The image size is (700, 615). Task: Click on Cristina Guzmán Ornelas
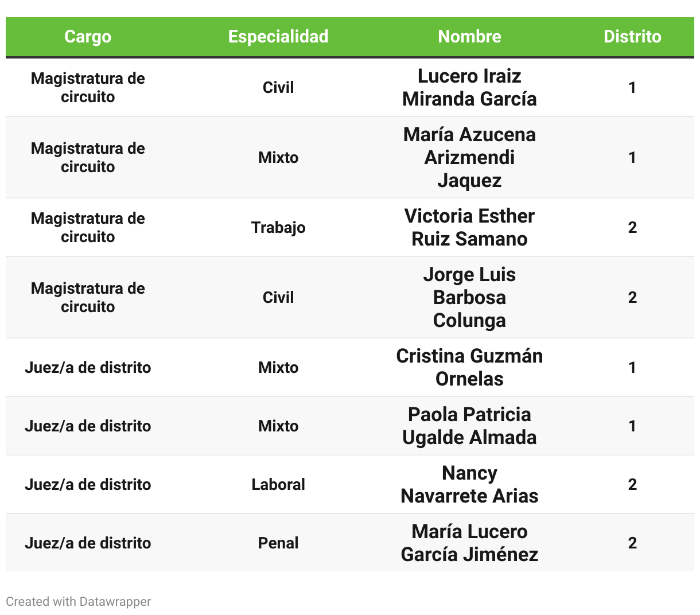[469, 368]
